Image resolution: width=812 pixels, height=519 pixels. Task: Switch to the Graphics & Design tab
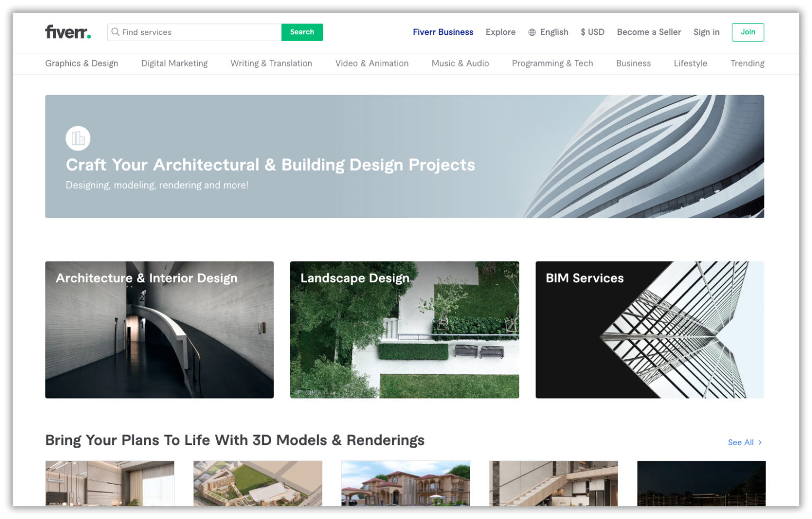pyautogui.click(x=81, y=63)
